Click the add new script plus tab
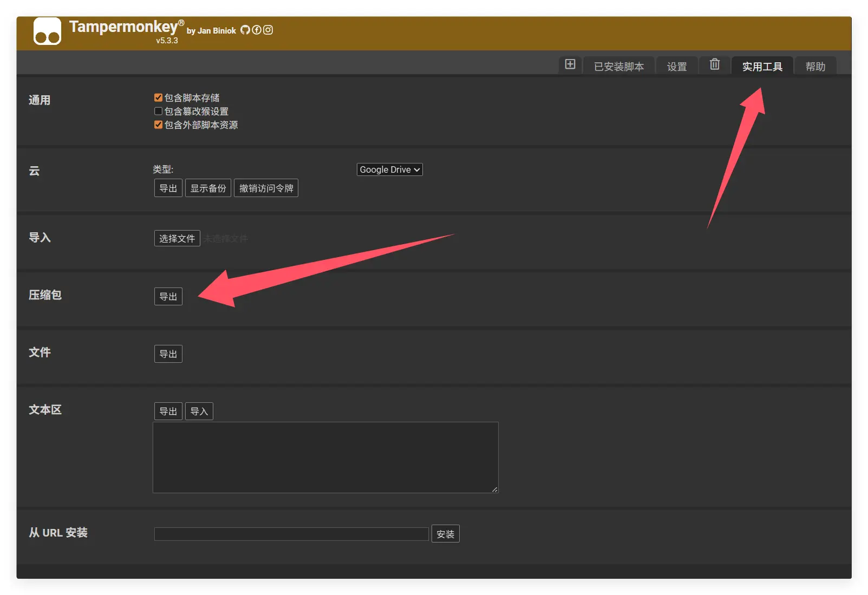The height and width of the screenshot is (595, 868). 570,64
